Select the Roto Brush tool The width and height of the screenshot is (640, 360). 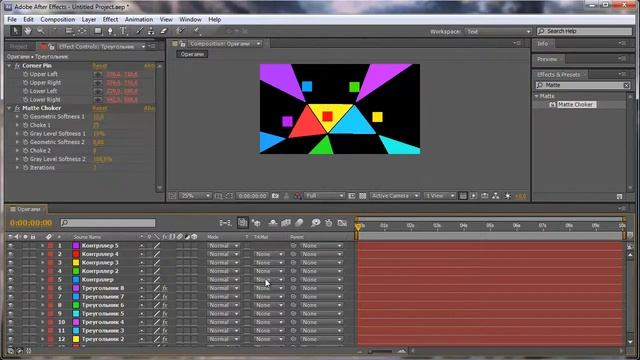point(180,31)
